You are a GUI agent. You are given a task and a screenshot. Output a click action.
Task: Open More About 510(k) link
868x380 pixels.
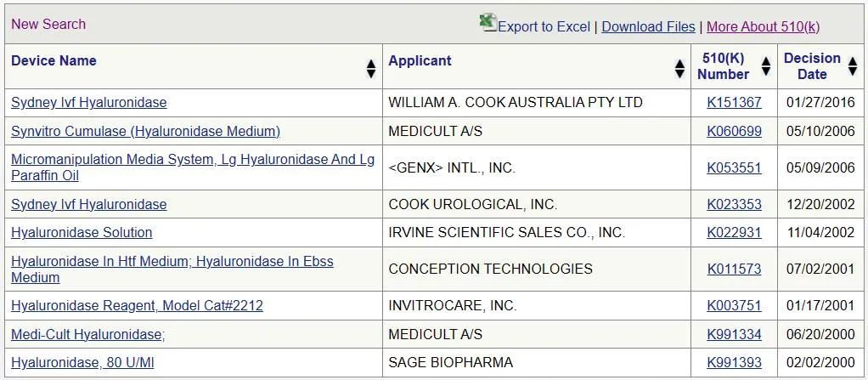point(764,26)
